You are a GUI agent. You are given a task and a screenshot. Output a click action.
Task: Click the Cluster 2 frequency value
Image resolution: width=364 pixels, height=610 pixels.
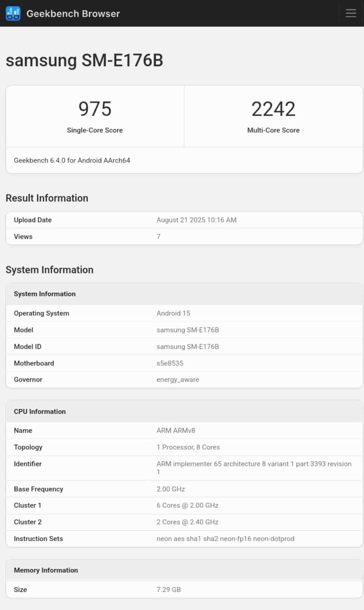[188, 522]
